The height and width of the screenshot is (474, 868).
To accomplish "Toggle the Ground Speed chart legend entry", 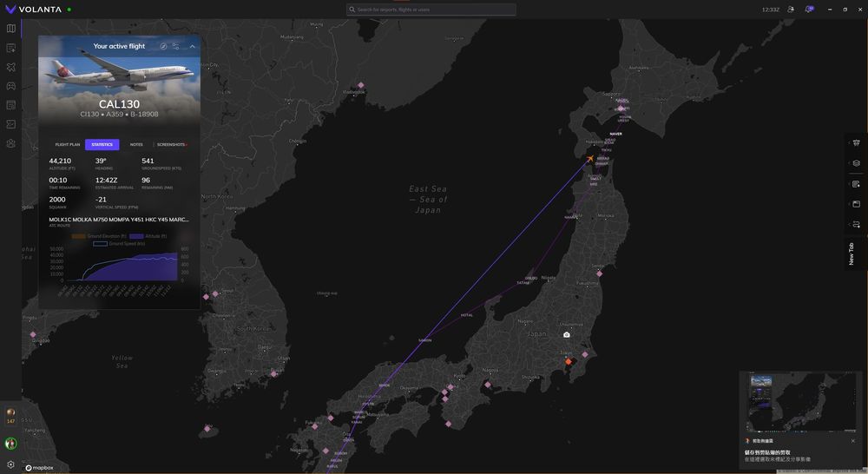I will pos(119,244).
